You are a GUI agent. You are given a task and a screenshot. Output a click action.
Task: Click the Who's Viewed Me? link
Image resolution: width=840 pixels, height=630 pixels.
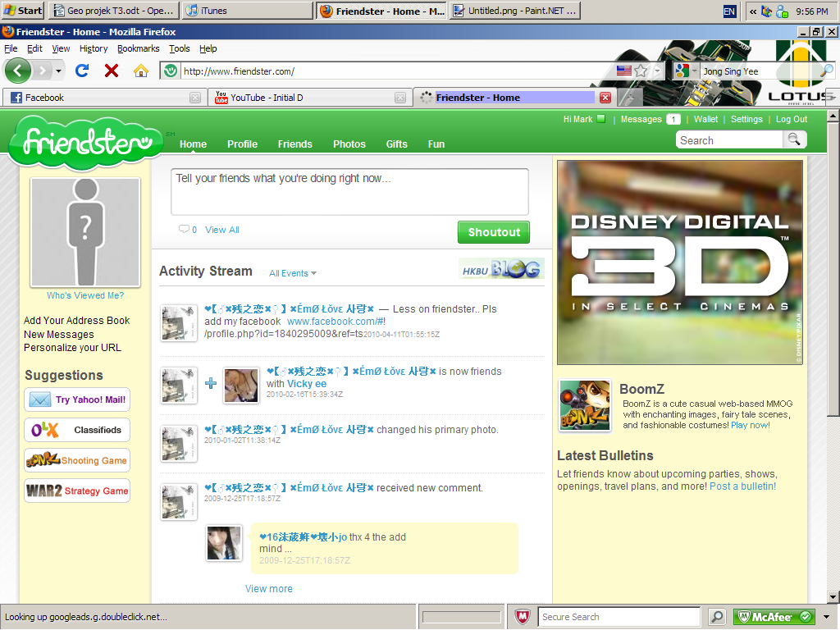85,295
